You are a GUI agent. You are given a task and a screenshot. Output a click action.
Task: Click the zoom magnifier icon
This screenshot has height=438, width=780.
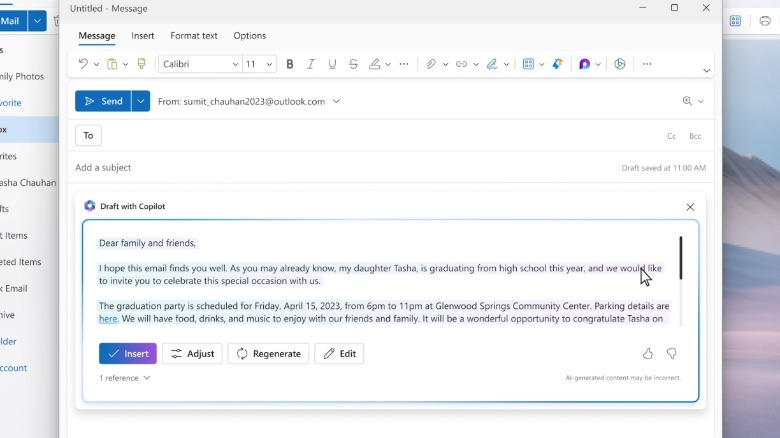coord(687,101)
